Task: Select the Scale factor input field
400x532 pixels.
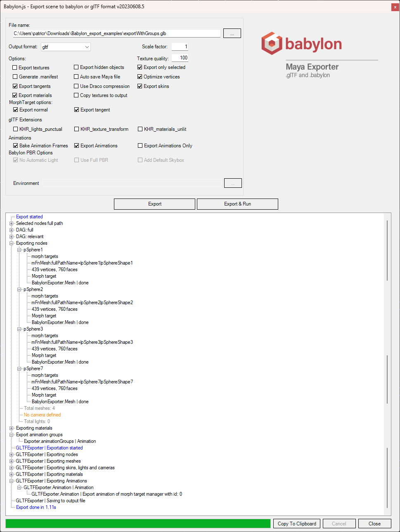Action: (x=180, y=46)
